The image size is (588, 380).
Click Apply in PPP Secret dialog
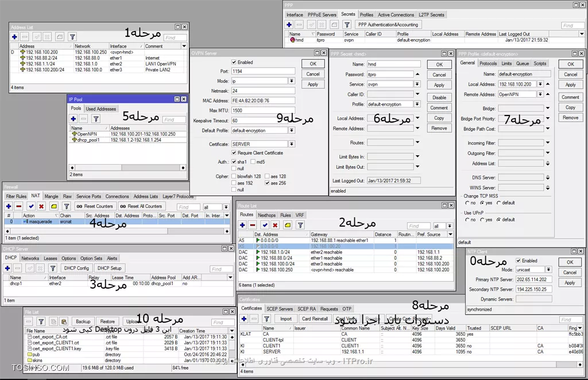(x=439, y=85)
